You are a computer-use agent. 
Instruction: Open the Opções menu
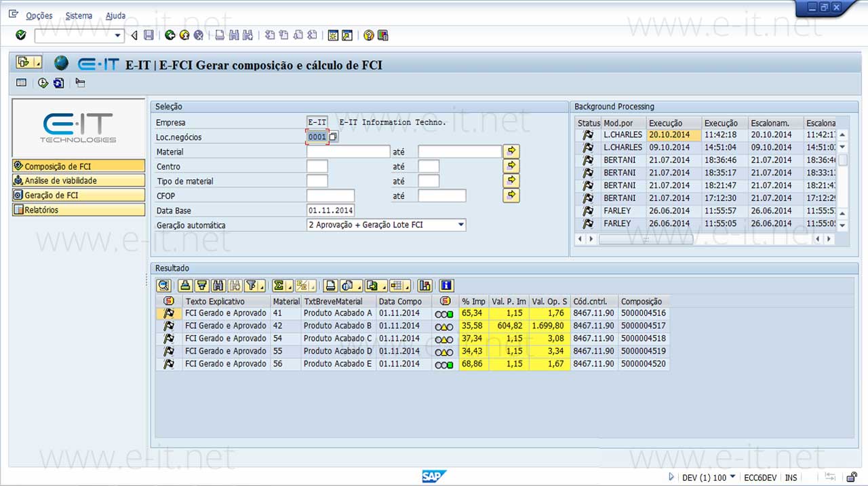39,16
